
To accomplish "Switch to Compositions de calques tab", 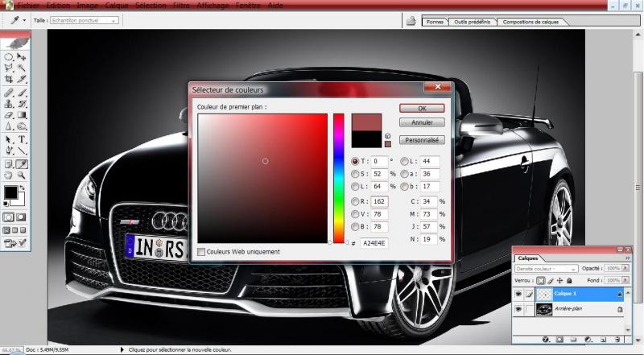I will point(530,22).
